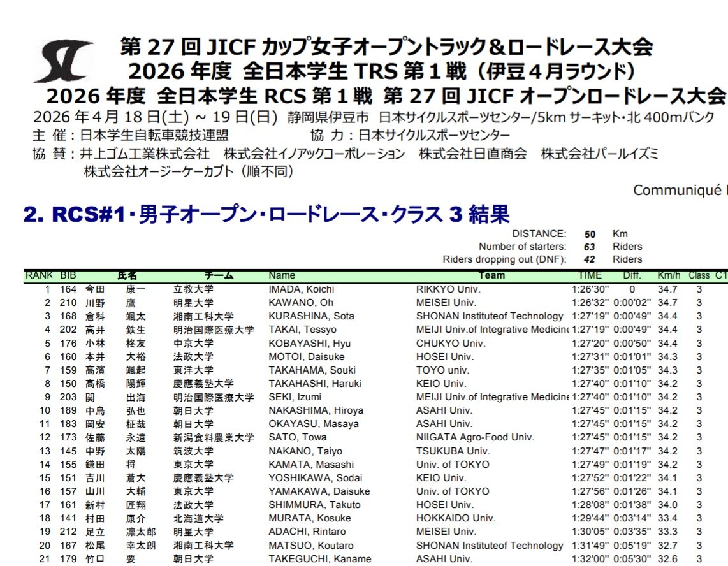
Task: Click the Diff. column header
Action: [x=632, y=275]
